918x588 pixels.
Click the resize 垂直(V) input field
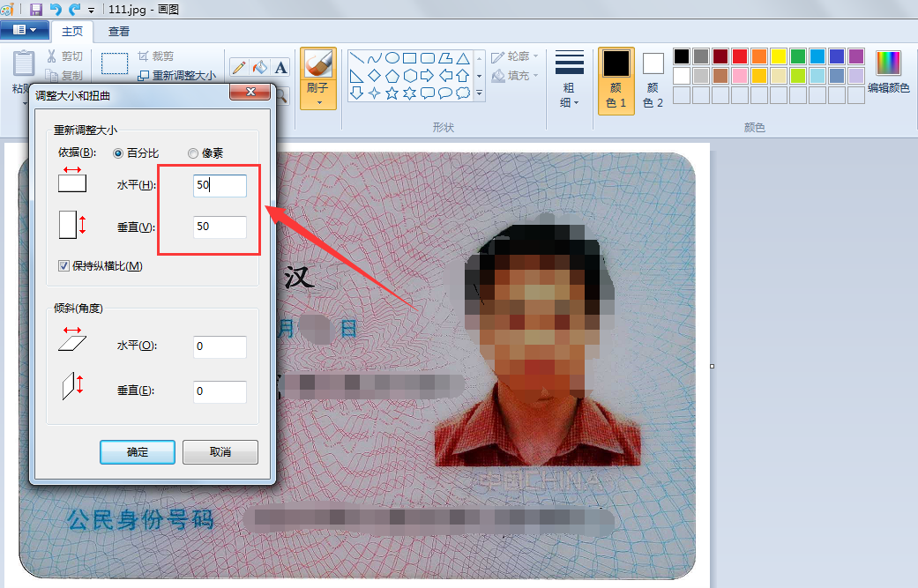click(x=220, y=227)
